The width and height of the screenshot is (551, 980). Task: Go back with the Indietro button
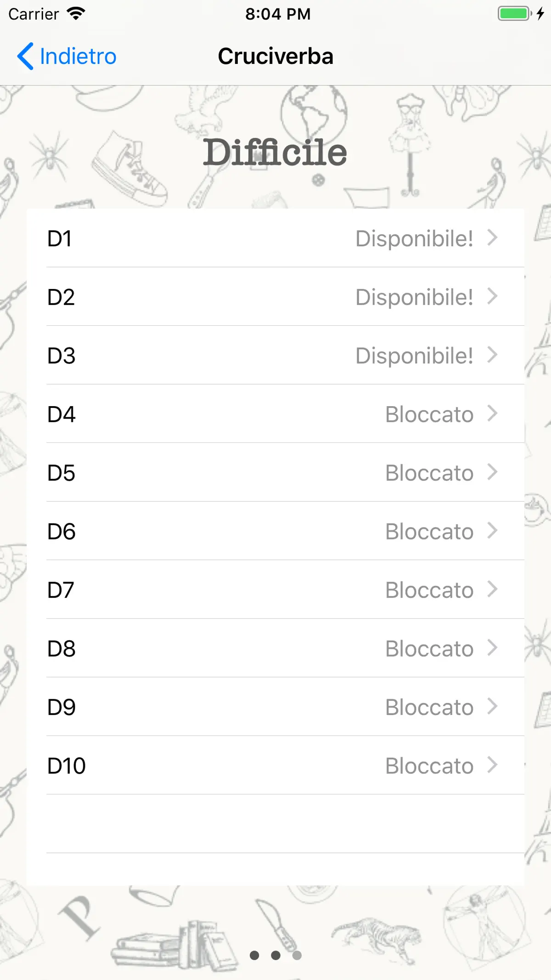tap(67, 56)
